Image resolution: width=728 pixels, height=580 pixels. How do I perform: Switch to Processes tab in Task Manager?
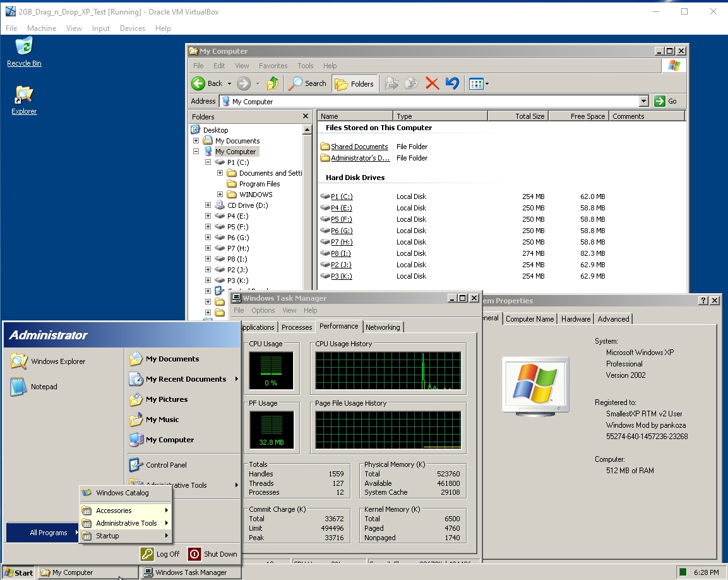[297, 327]
